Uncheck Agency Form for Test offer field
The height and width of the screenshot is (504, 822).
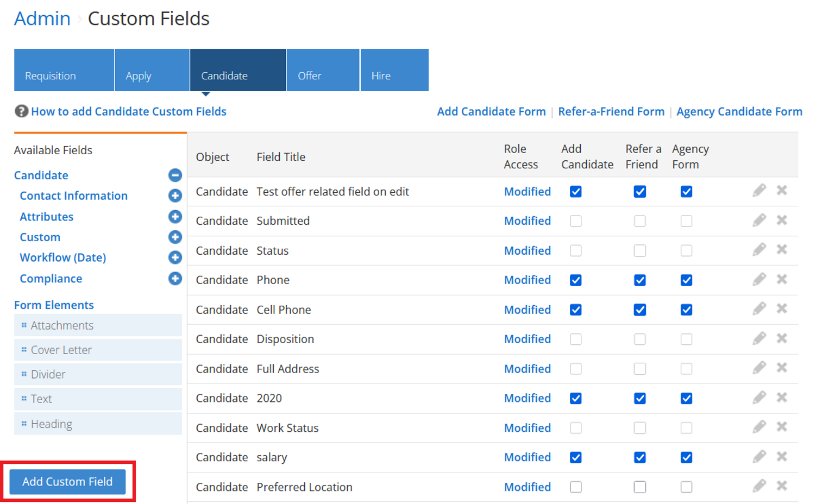686,192
